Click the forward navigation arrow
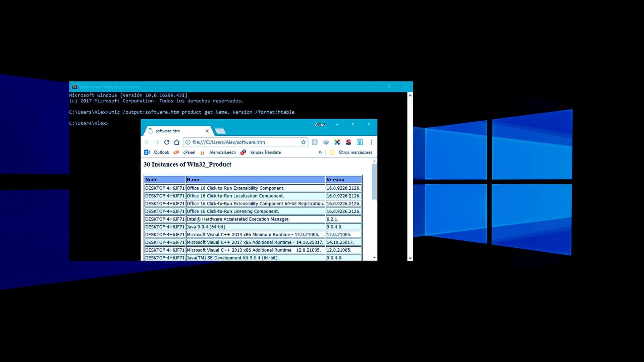644x362 pixels. pos(157,142)
